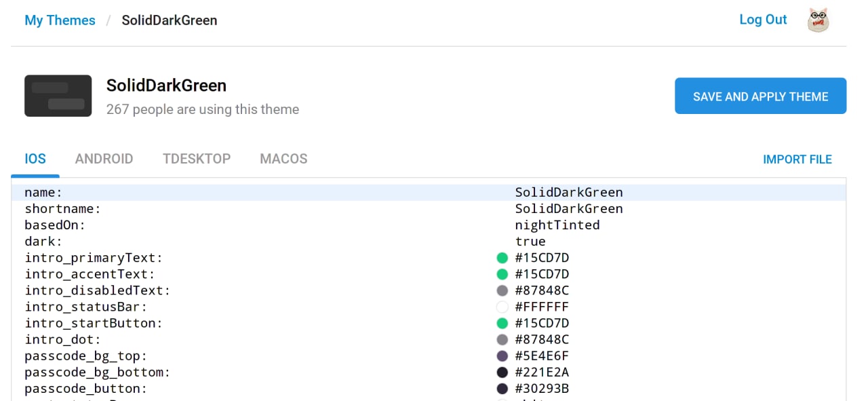Screen dimensions: 868x401
Task: Select the iOS tab
Action: tap(35, 159)
